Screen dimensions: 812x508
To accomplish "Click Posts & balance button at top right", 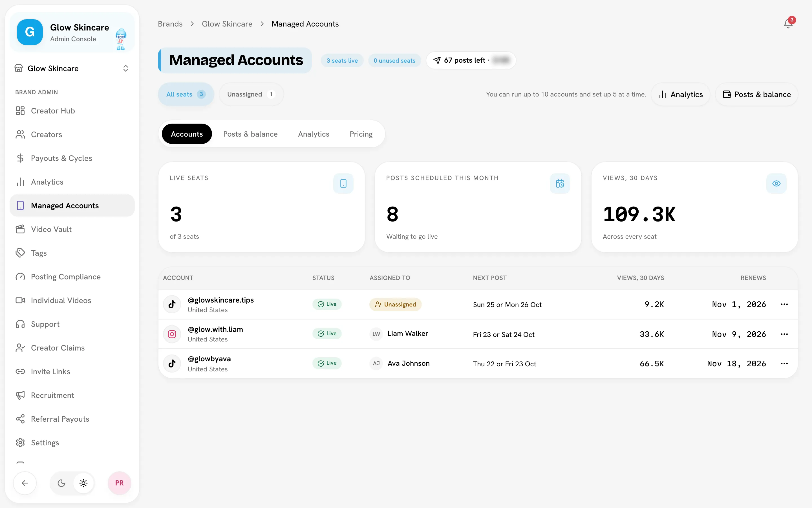I will pos(757,95).
